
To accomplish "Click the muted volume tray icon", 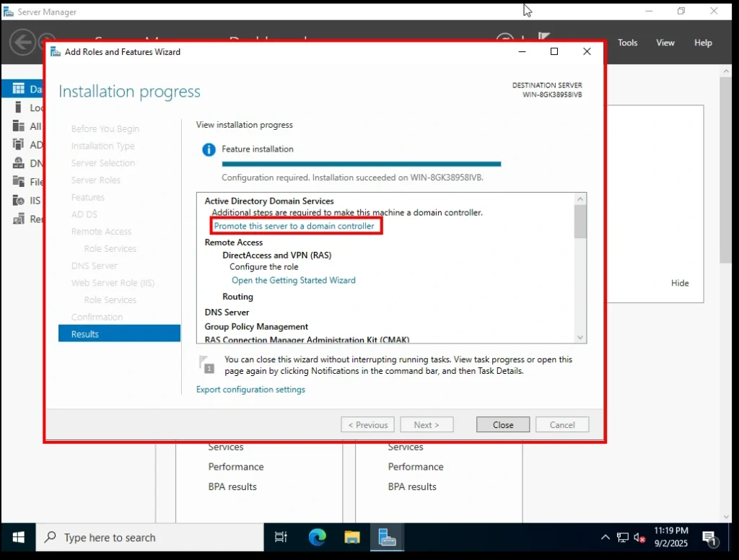I will coord(639,537).
